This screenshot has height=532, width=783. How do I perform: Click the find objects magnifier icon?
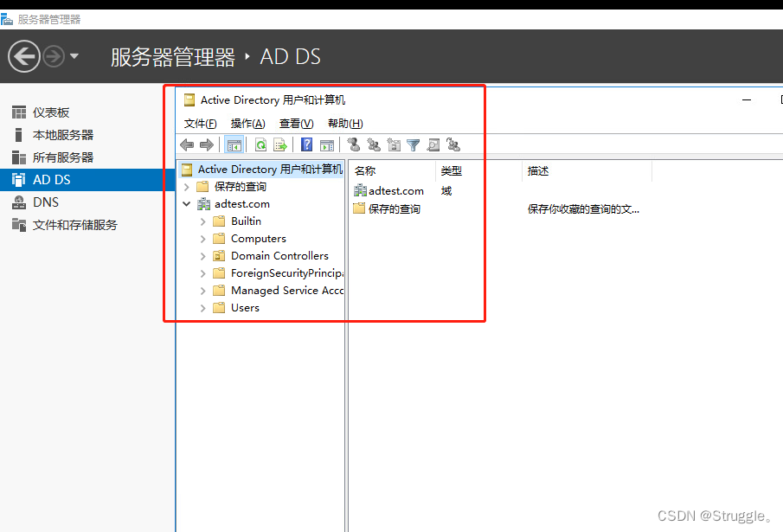(433, 145)
